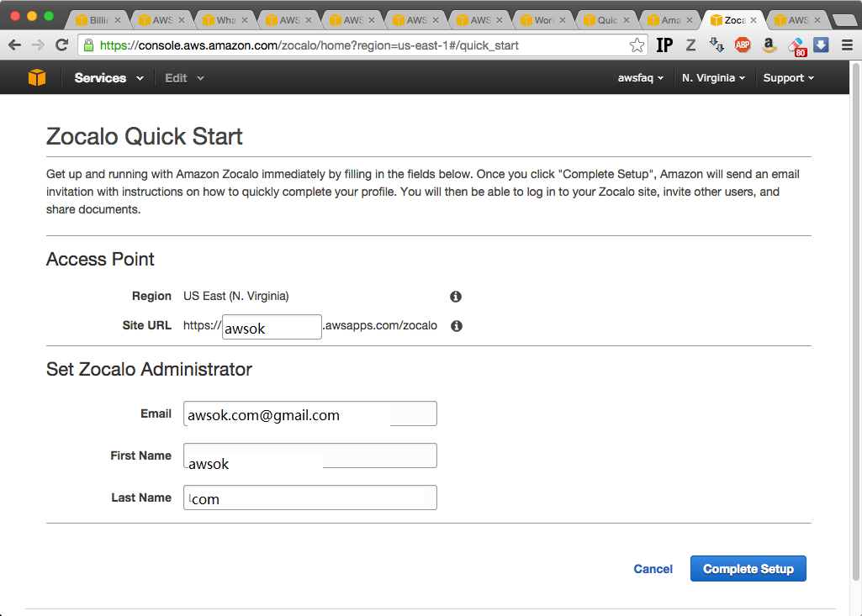
Task: Switch to the Wha... browser tab
Action: 225,20
